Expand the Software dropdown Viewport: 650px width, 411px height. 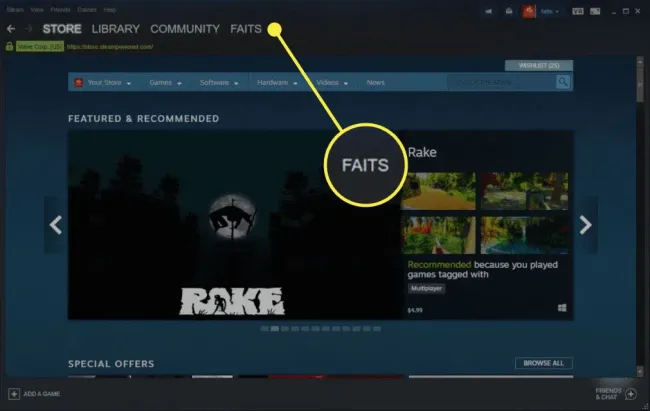[236, 83]
